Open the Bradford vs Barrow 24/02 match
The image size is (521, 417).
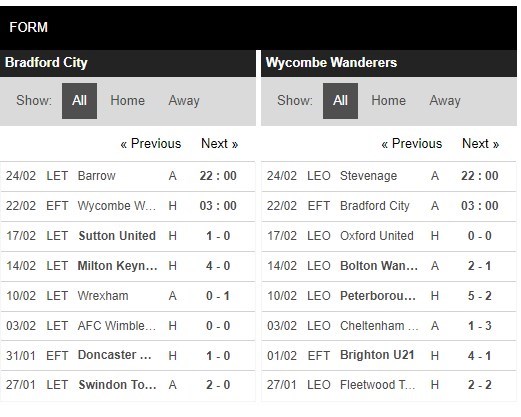pos(128,176)
